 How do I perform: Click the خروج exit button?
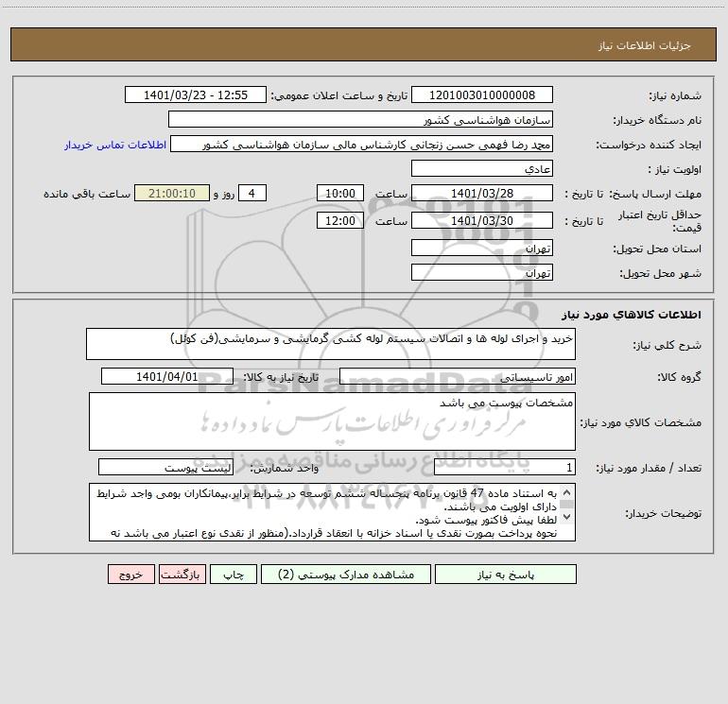pos(130,575)
